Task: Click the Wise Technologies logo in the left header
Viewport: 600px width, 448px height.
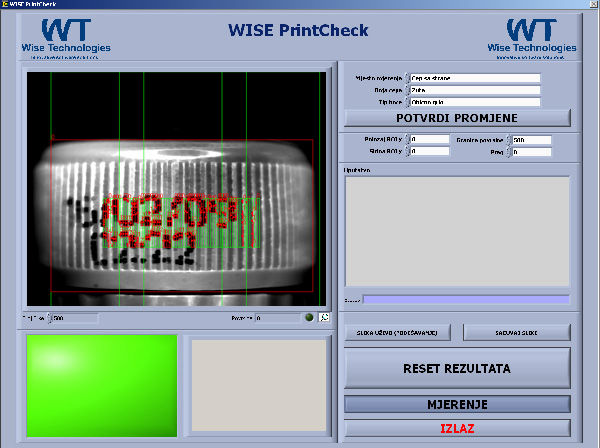Action: click(x=66, y=38)
